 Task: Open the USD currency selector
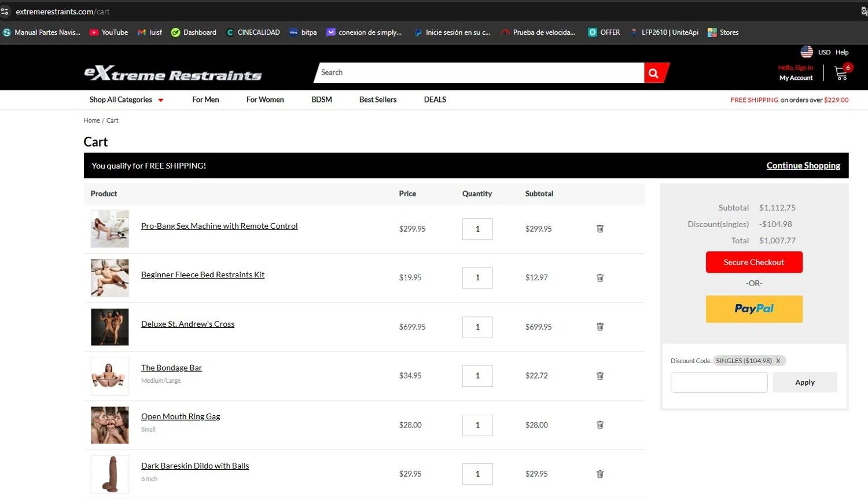[x=824, y=52]
